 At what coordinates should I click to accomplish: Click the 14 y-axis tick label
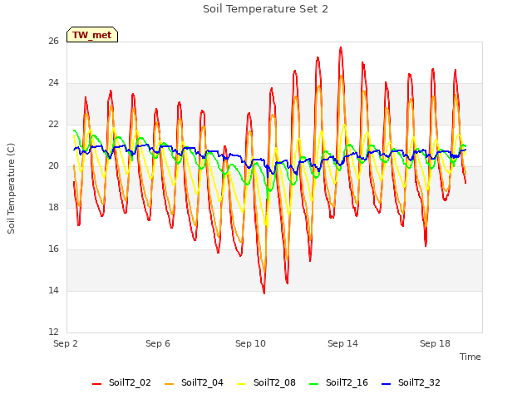(x=53, y=290)
